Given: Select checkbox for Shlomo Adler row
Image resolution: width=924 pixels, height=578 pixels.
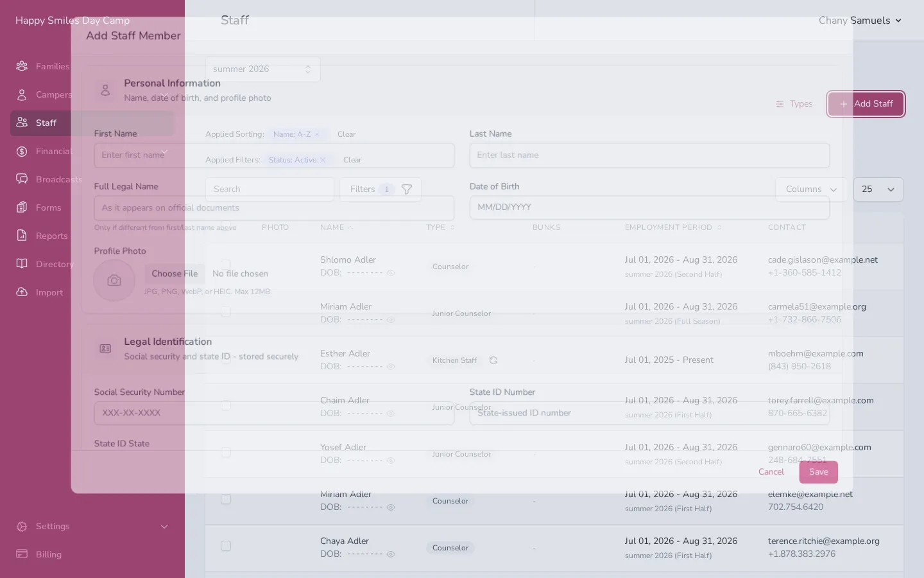Looking at the screenshot, I should tap(226, 265).
